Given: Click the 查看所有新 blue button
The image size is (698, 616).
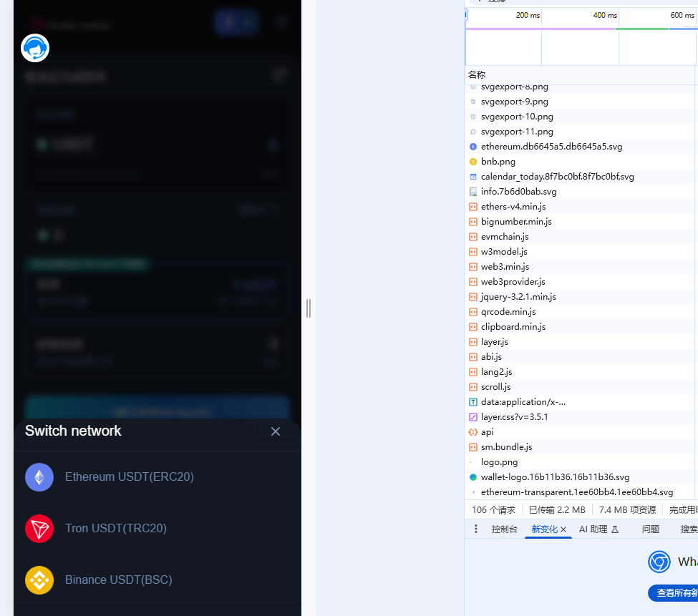Looking at the screenshot, I should pyautogui.click(x=673, y=593).
